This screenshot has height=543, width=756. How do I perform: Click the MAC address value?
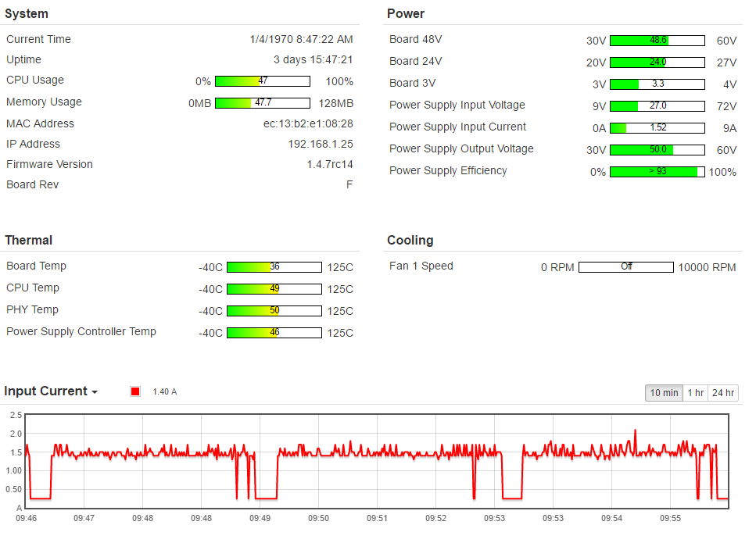click(308, 123)
